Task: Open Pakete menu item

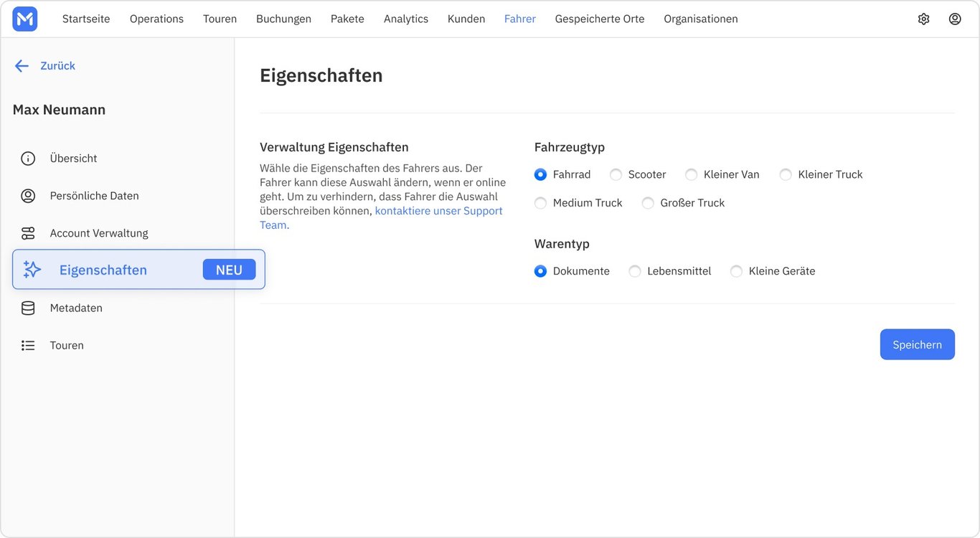Action: coord(347,19)
